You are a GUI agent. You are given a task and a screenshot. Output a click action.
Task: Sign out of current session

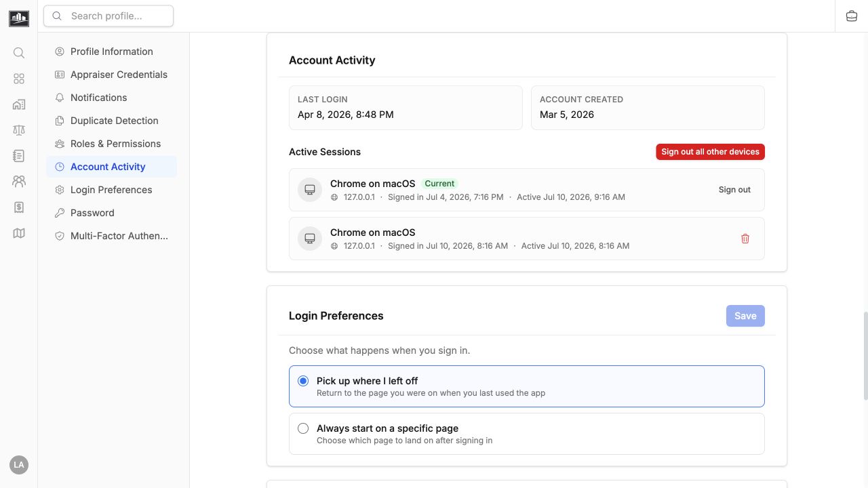pos(734,190)
